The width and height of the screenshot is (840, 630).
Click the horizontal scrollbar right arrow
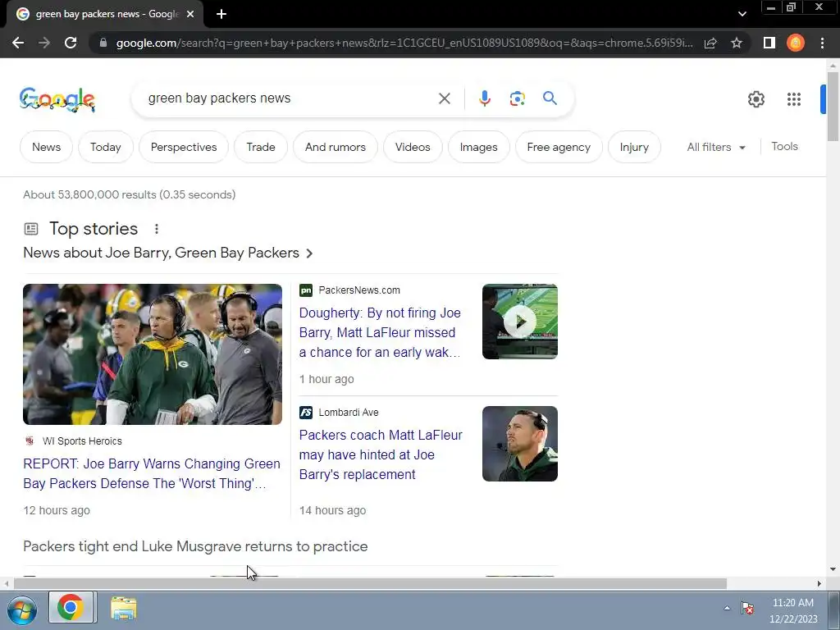pyautogui.click(x=819, y=583)
